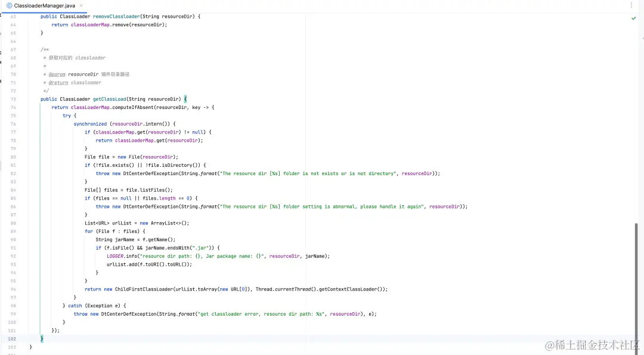Close the ClassloaderManager.java tab

pyautogui.click(x=81, y=6)
